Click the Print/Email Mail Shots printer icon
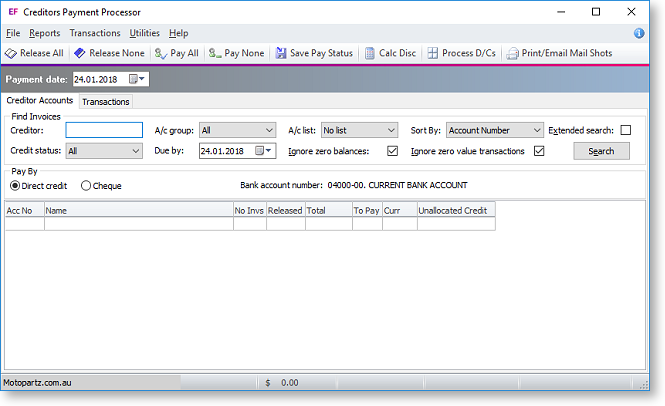 512,53
